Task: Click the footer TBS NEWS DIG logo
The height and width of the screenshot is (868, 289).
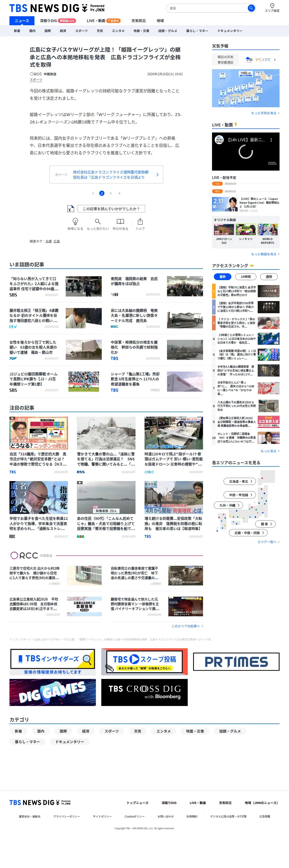Action: [40, 802]
